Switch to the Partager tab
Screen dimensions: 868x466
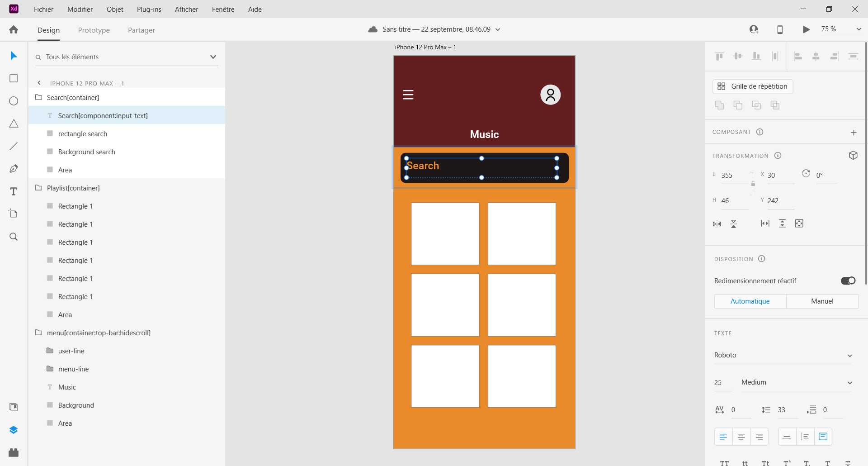[x=141, y=30]
